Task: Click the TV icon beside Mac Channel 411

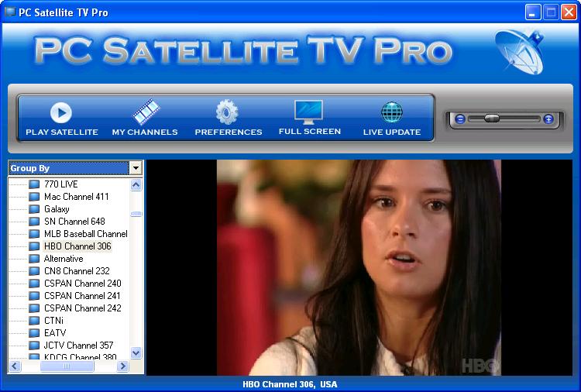Action: [34, 197]
